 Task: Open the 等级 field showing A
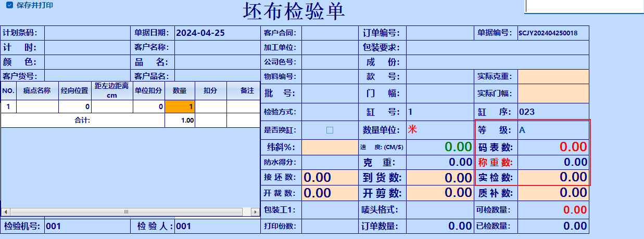[553, 130]
